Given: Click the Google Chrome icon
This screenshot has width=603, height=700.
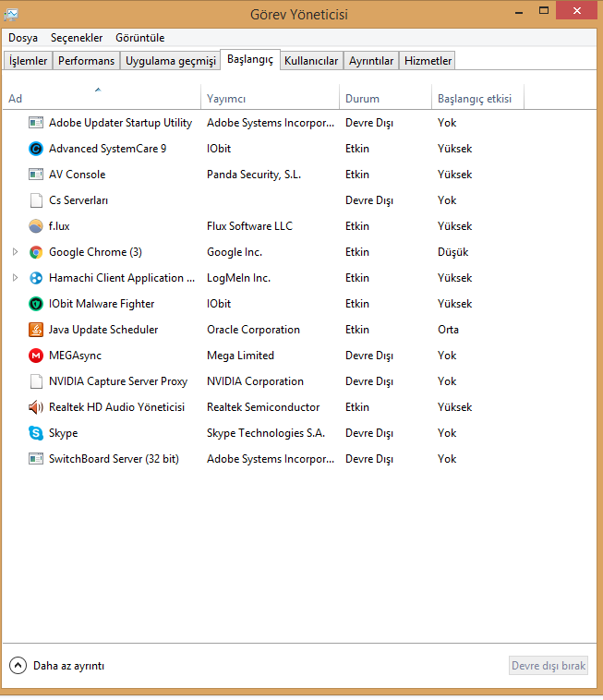Looking at the screenshot, I should coord(36,252).
